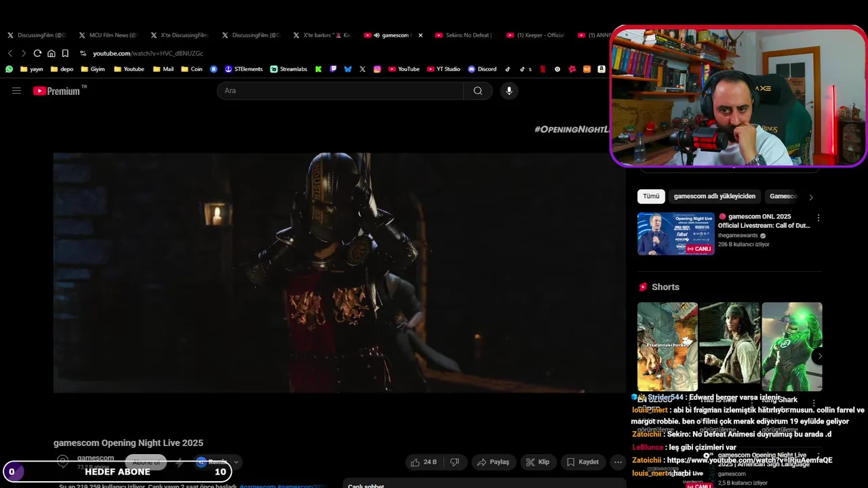Open the Amazon bookmark icon
868x488 pixels.
point(601,69)
